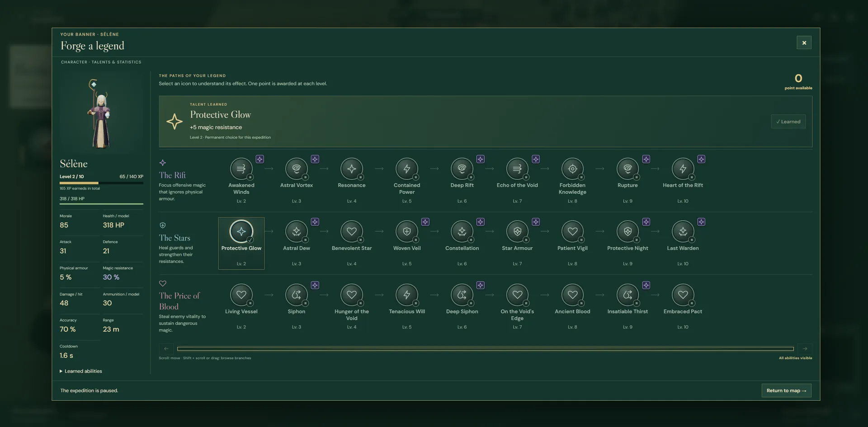Click the Siphon talent icon
868x427 pixels.
(x=296, y=295)
